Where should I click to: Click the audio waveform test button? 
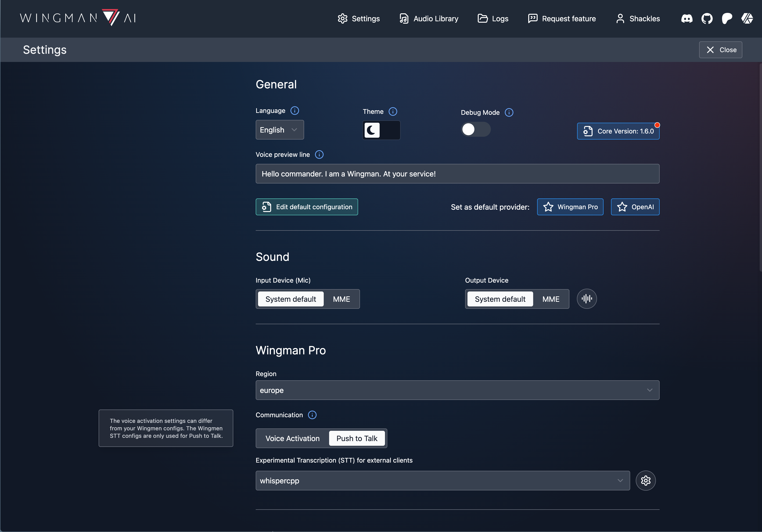click(586, 299)
